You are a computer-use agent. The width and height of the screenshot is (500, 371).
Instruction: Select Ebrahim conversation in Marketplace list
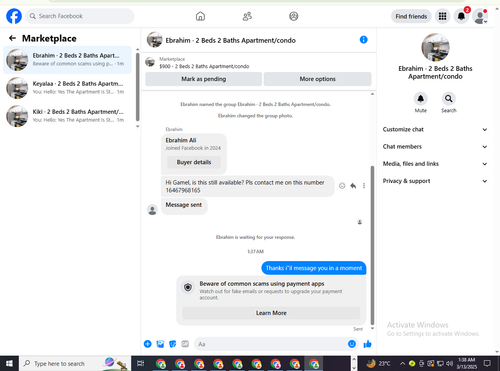point(67,60)
